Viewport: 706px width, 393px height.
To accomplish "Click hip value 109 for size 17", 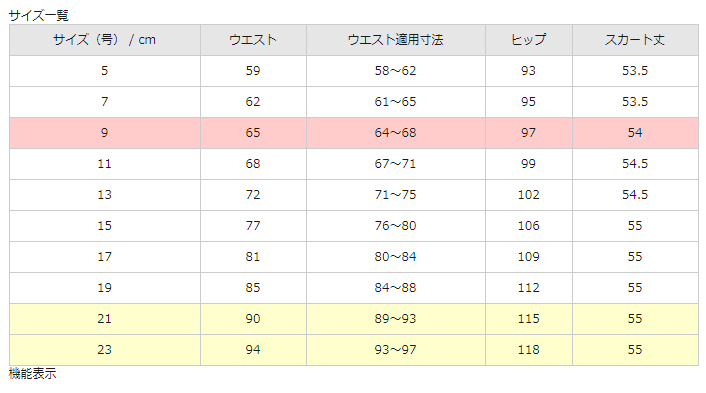I will pyautogui.click(x=529, y=257).
